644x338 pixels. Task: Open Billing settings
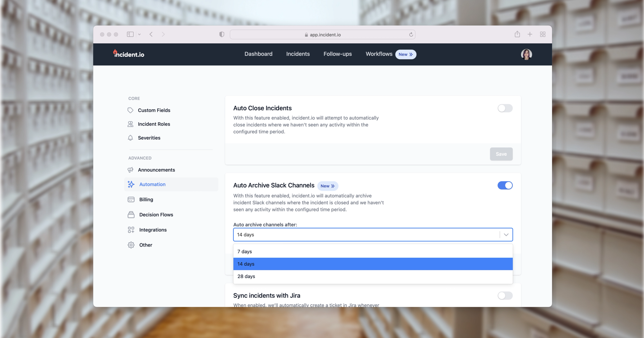(146, 199)
